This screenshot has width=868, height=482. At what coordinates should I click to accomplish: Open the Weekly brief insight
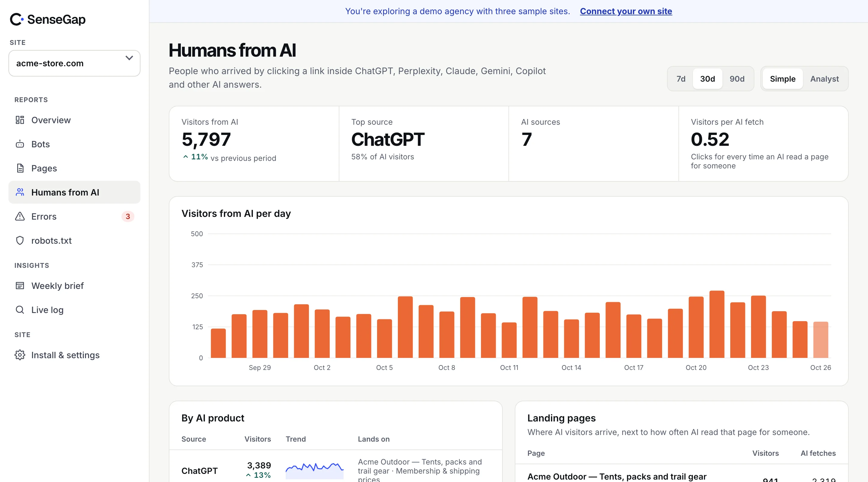(x=74, y=286)
